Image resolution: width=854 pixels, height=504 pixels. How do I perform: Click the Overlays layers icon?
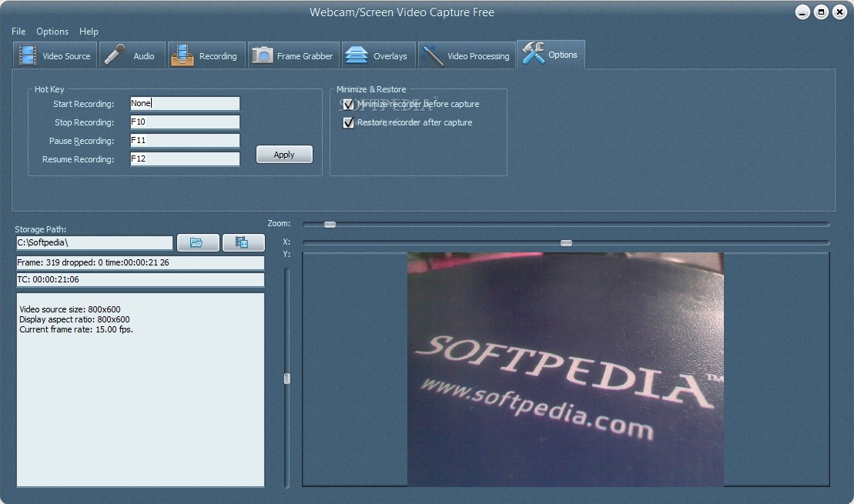click(x=357, y=55)
